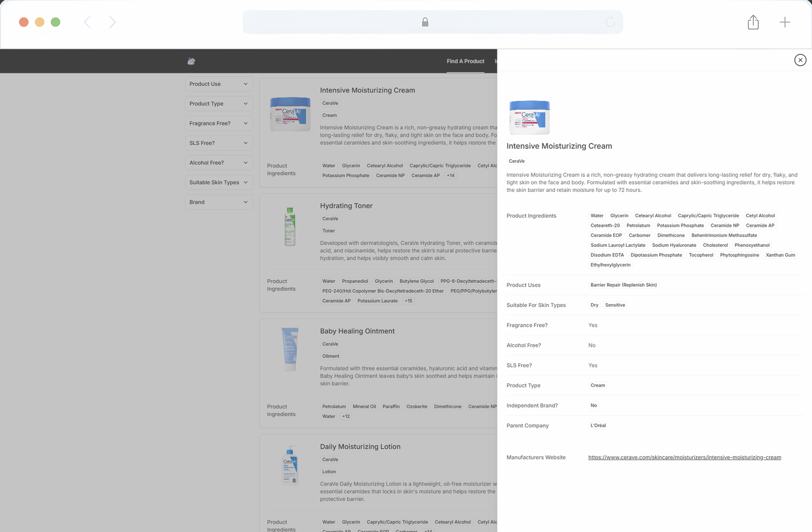The width and height of the screenshot is (812, 532).
Task: Click the Sodium Hyaluronate ingredient tag
Action: 674,246
